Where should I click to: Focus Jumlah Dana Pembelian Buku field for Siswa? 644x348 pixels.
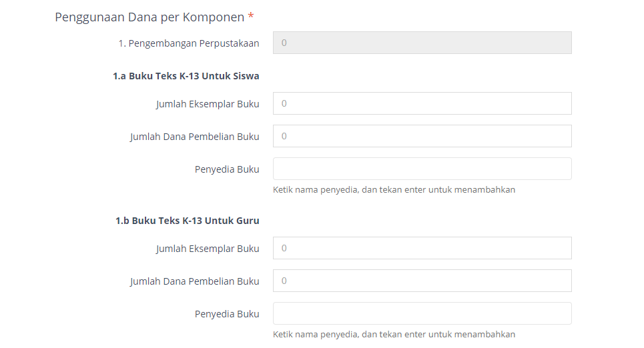pos(422,136)
